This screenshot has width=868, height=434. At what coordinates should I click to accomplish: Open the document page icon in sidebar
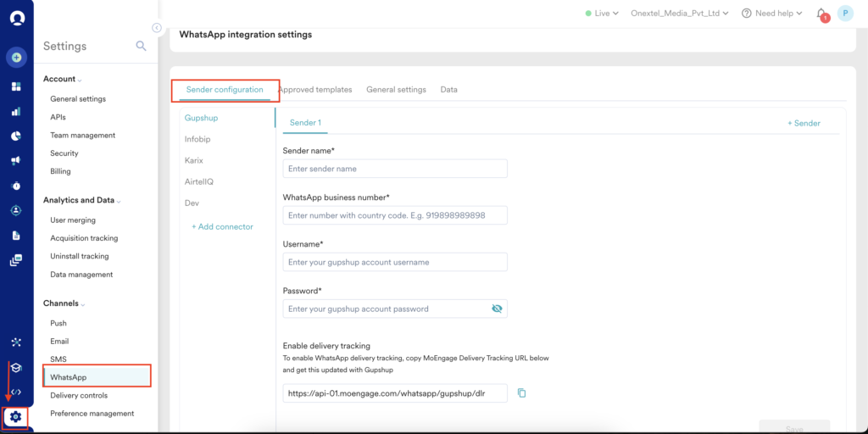[x=16, y=236]
